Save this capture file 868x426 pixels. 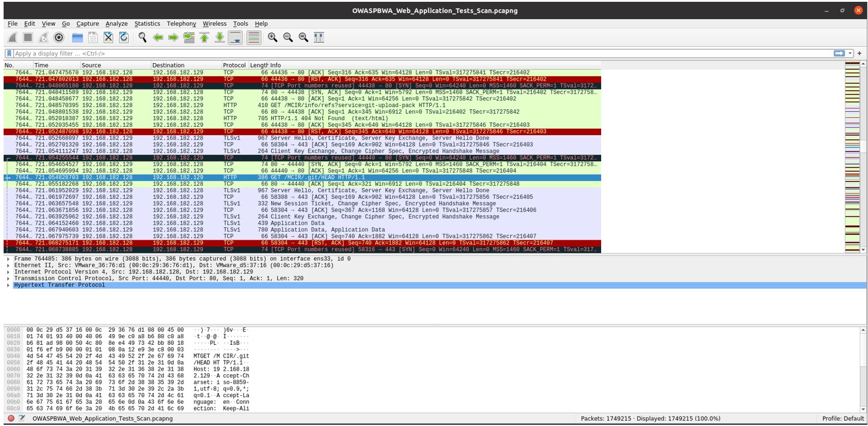point(93,37)
